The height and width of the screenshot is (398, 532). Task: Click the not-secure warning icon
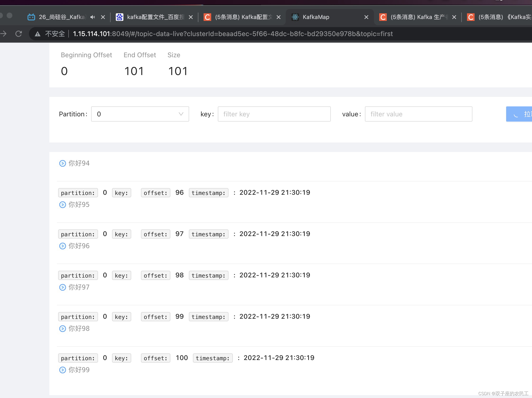(37, 34)
